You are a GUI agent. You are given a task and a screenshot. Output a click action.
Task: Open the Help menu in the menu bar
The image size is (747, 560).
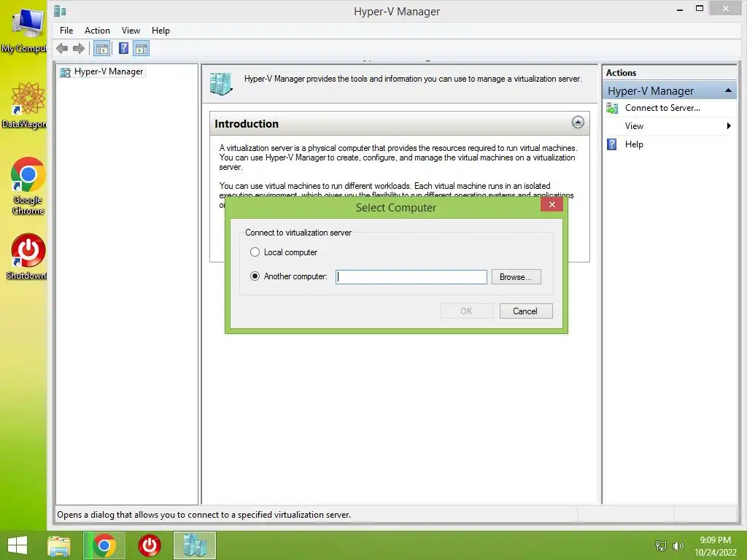[160, 31]
